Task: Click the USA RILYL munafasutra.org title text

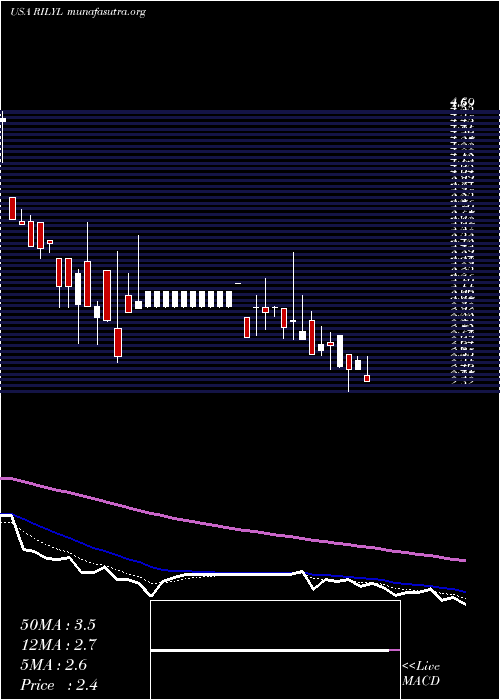Action: [78, 12]
